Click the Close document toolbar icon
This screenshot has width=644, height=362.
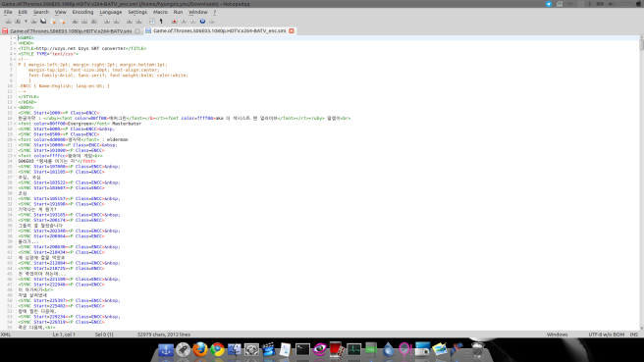click(53, 22)
